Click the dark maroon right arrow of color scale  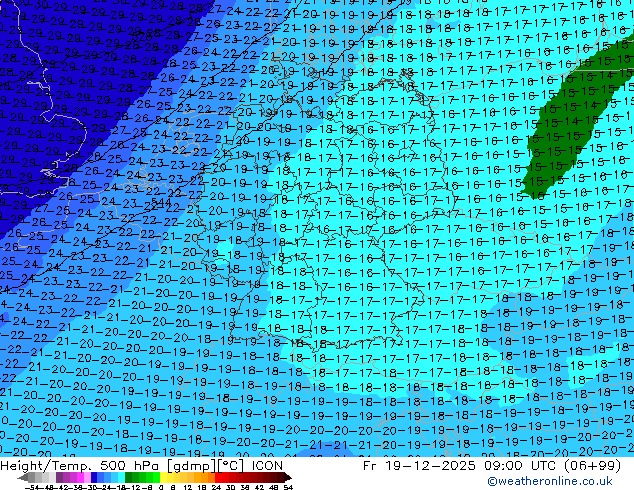287,478
